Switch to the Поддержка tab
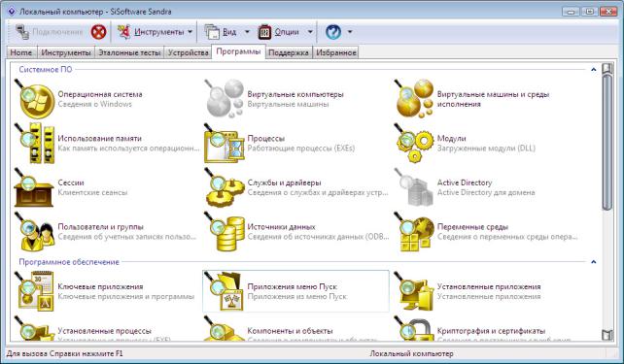 point(289,52)
